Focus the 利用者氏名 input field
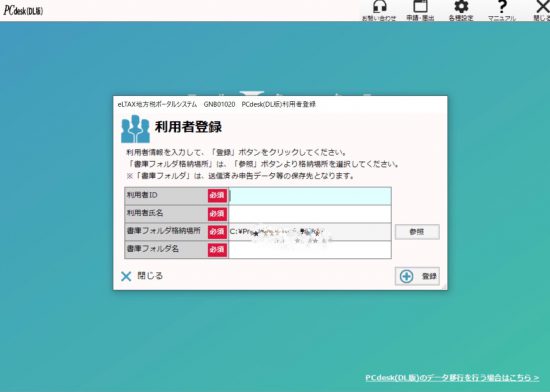Screen dimensions: 550x392 310,214
